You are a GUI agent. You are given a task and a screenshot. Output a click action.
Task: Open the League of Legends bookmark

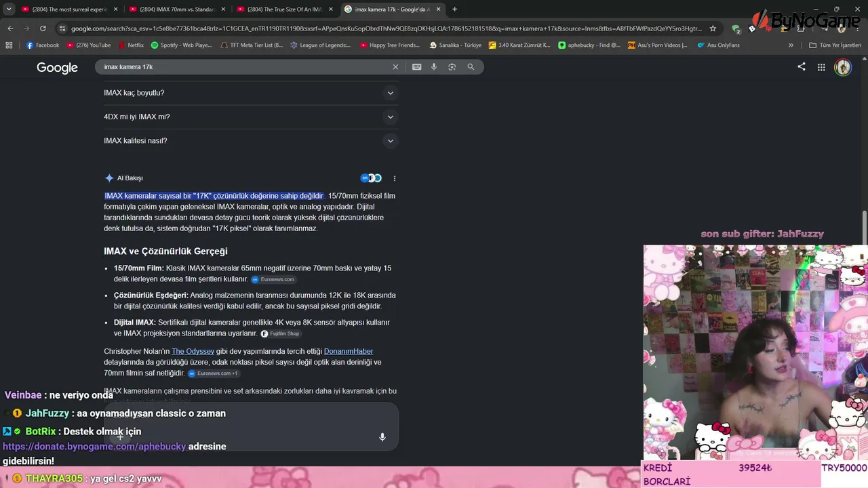point(321,45)
